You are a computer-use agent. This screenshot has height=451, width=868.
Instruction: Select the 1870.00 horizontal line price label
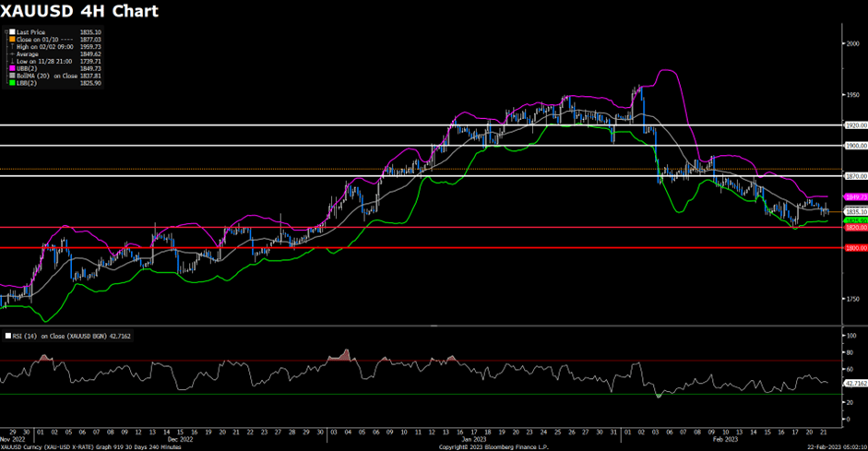[x=854, y=175]
